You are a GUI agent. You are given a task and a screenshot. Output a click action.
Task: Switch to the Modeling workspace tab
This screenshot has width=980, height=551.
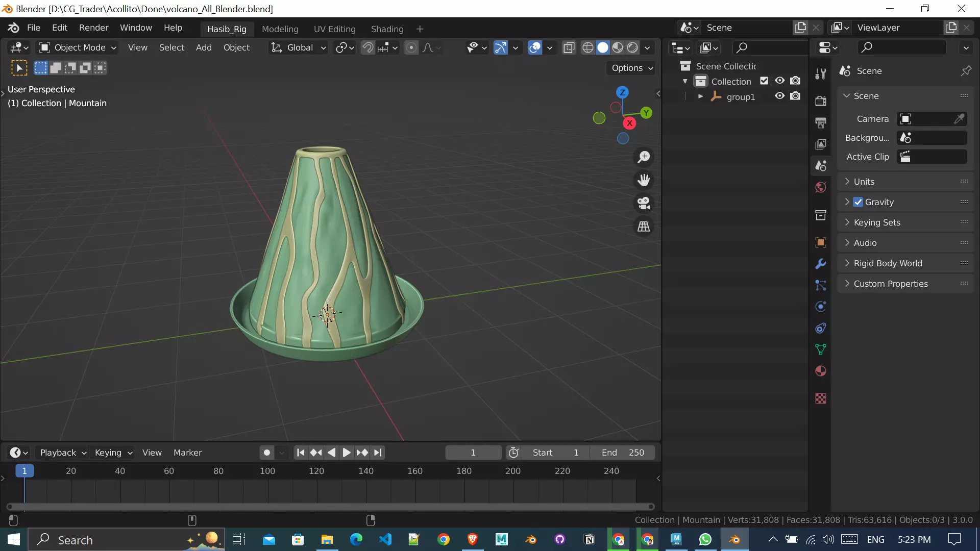click(280, 29)
